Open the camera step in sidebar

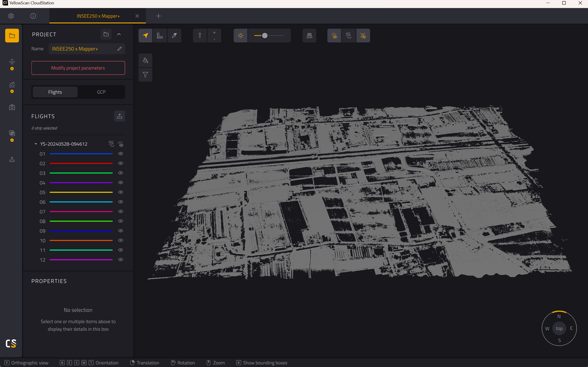12,107
